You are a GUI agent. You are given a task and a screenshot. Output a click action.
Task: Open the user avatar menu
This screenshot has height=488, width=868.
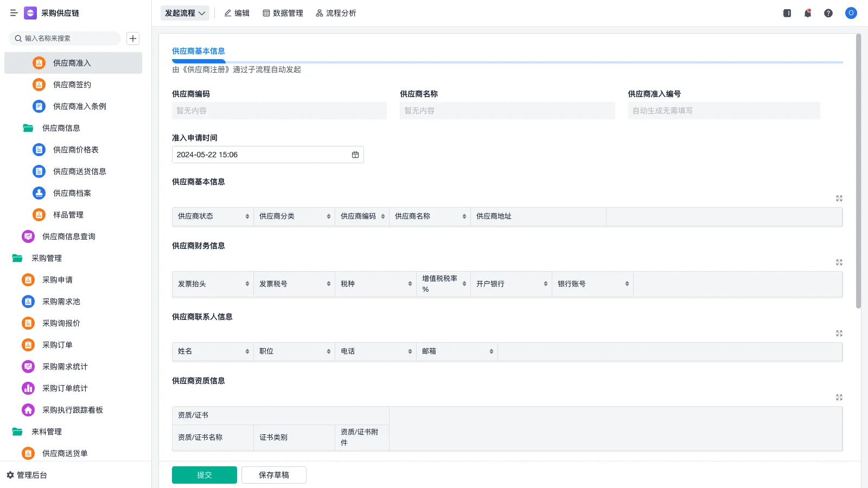point(851,13)
